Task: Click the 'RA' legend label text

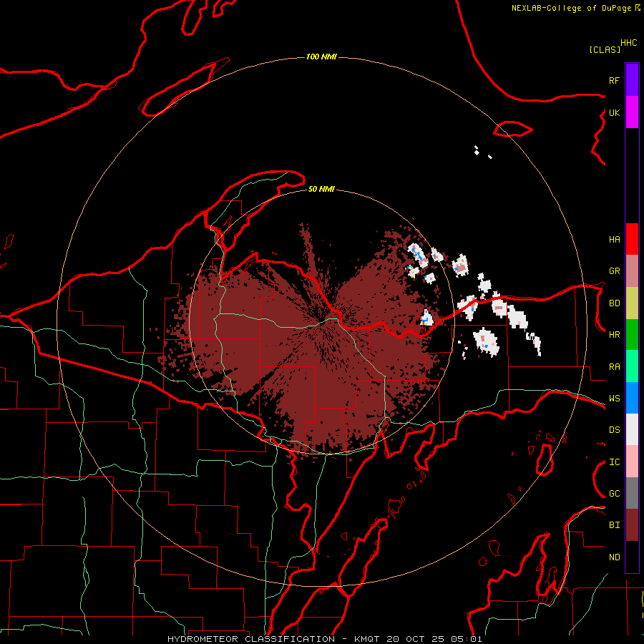Action: (x=614, y=367)
